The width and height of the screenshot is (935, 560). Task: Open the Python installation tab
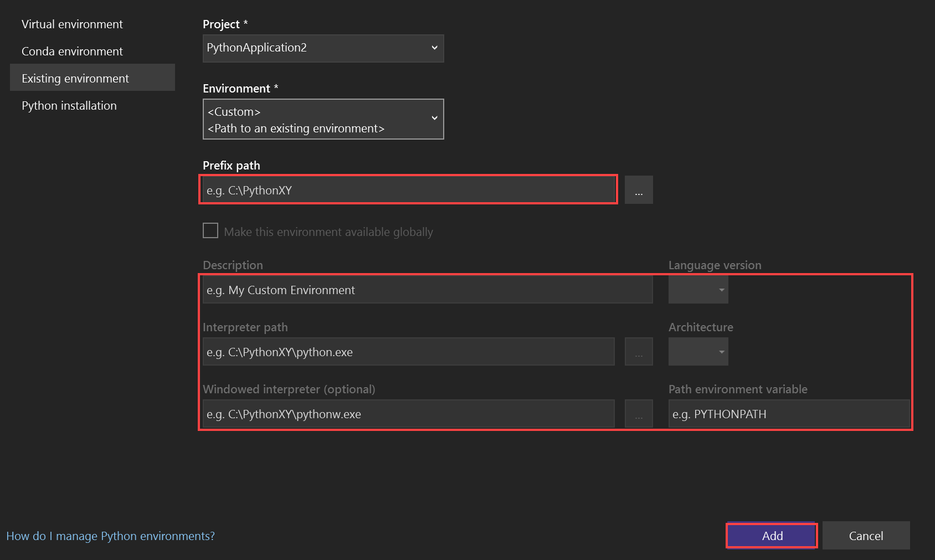pos(69,105)
